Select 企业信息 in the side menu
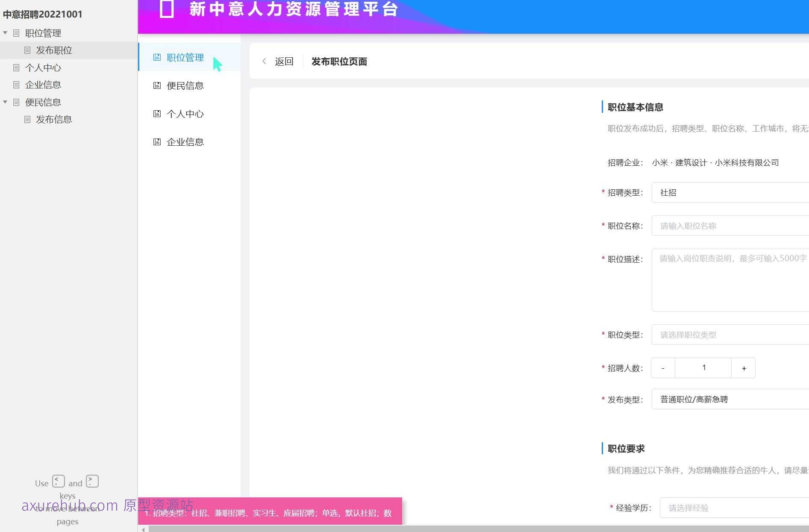The image size is (809, 532). (189, 142)
